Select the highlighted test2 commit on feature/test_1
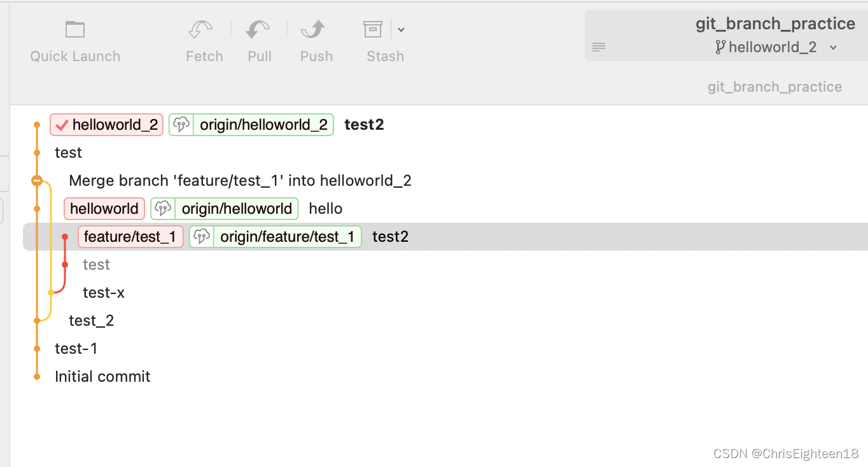 [390, 237]
